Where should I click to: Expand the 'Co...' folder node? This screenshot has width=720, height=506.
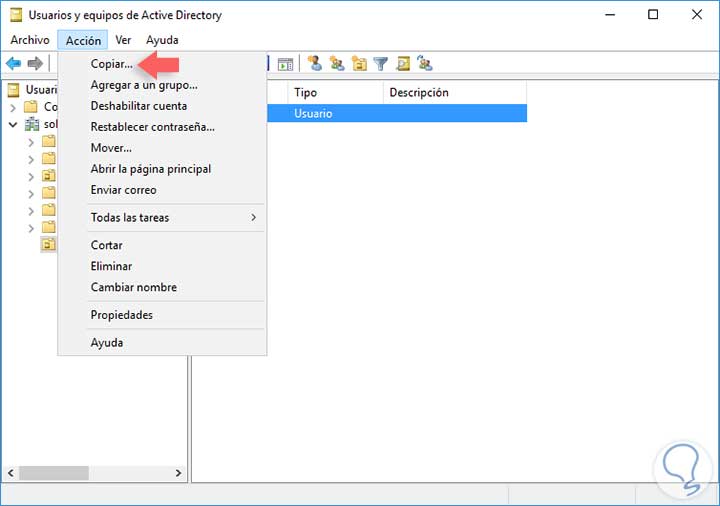click(x=13, y=107)
